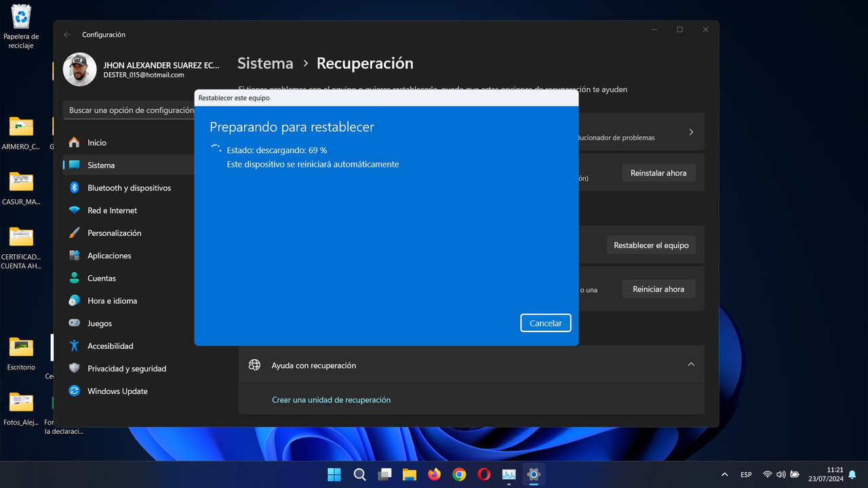Select the Escritorio desktop folder
The width and height of the screenshot is (868, 488).
point(21,353)
